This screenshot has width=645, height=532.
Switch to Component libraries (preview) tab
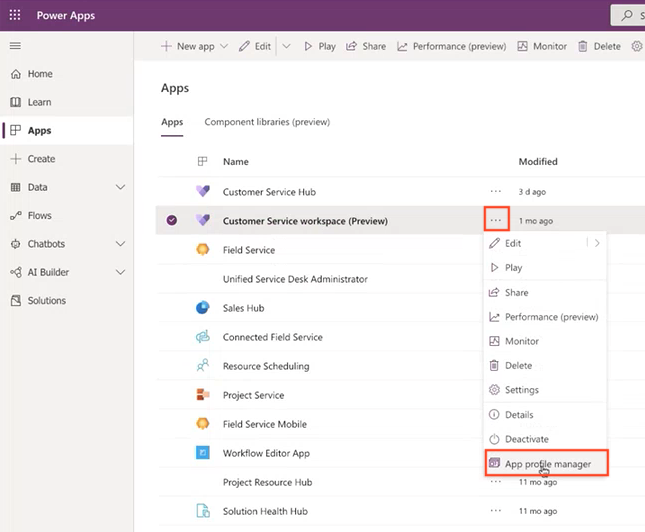(267, 122)
